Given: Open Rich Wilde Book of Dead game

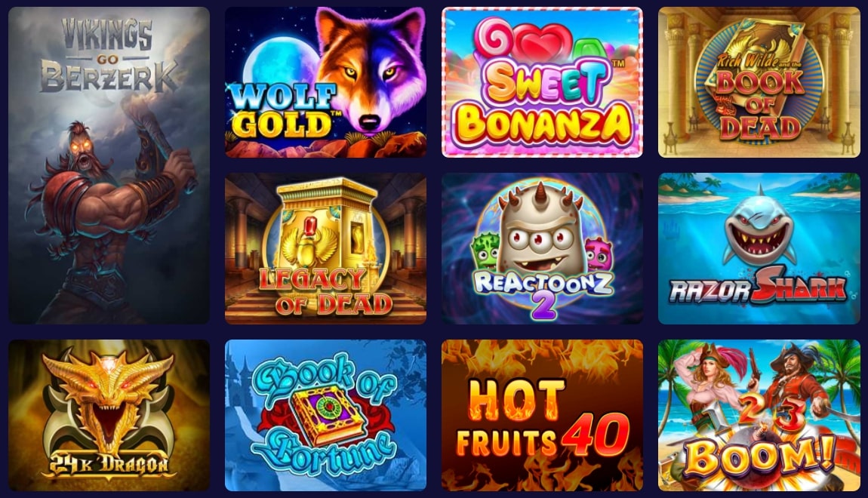Looking at the screenshot, I should coord(759,82).
